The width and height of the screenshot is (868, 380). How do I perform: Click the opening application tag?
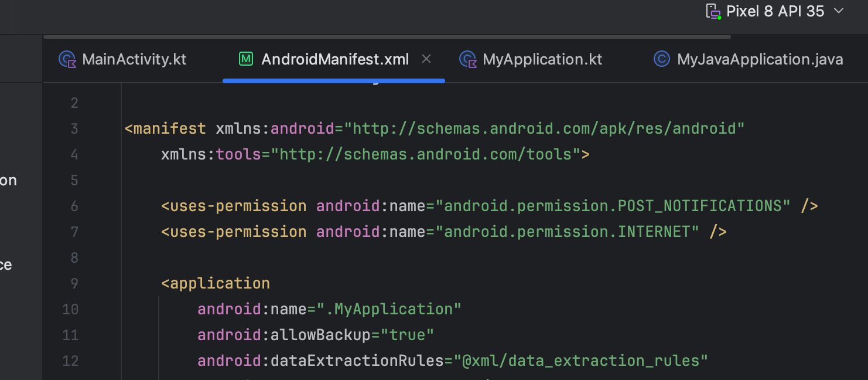pyautogui.click(x=216, y=284)
